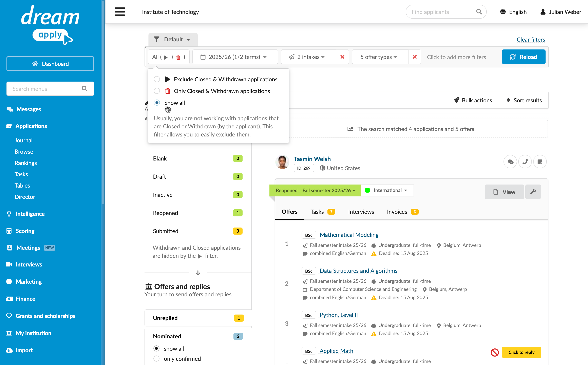This screenshot has height=365, width=588.
Task: Click the green International status color dot
Action: click(x=367, y=190)
